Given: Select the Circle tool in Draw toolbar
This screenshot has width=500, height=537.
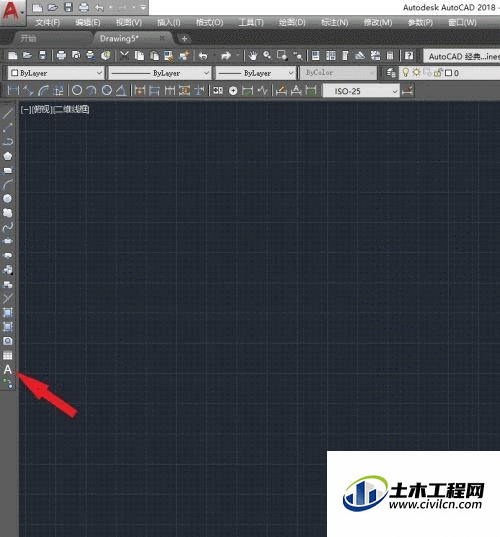Looking at the screenshot, I should click(x=8, y=199).
